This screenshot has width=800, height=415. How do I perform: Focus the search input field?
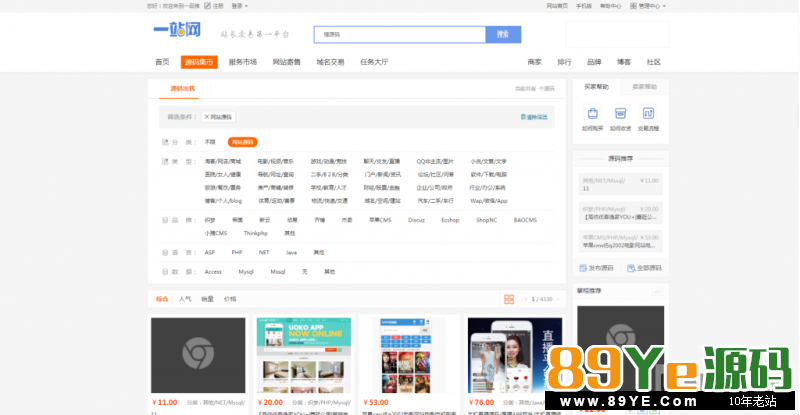coord(399,34)
